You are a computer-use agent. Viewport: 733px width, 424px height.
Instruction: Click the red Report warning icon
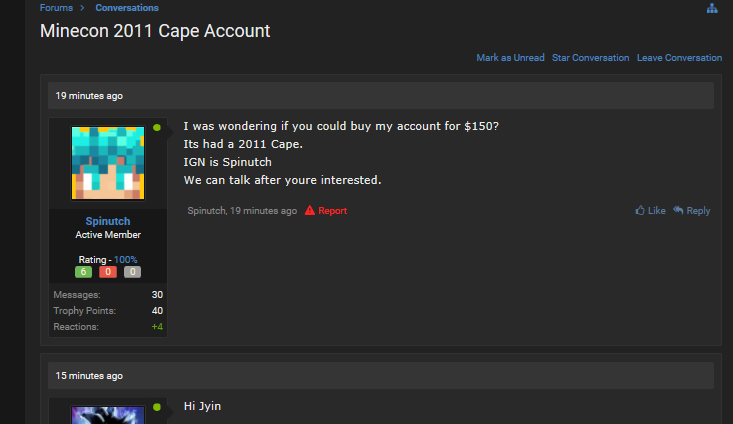tap(310, 211)
